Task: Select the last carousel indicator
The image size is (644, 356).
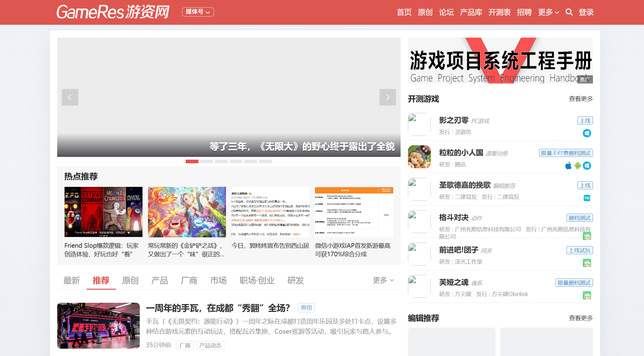Action: coord(265,161)
